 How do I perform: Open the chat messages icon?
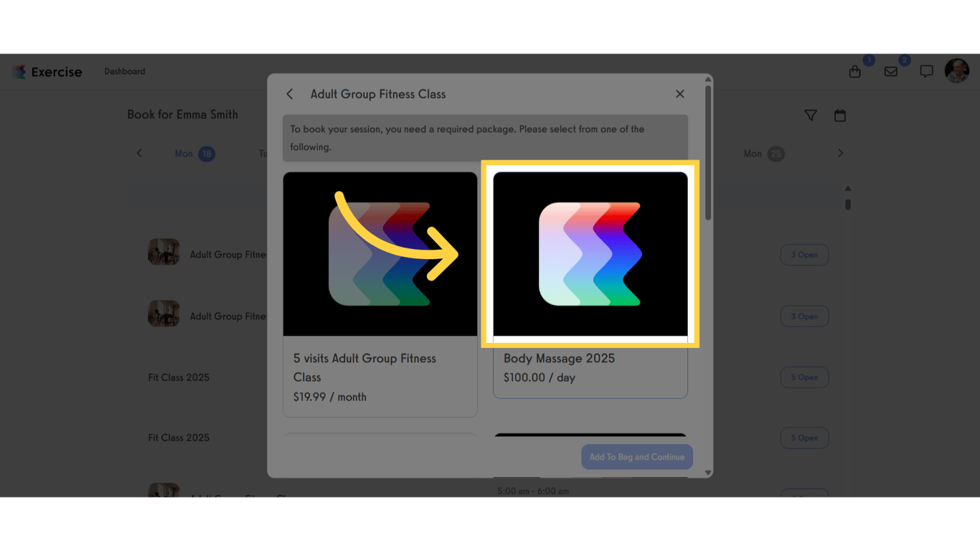coord(927,71)
